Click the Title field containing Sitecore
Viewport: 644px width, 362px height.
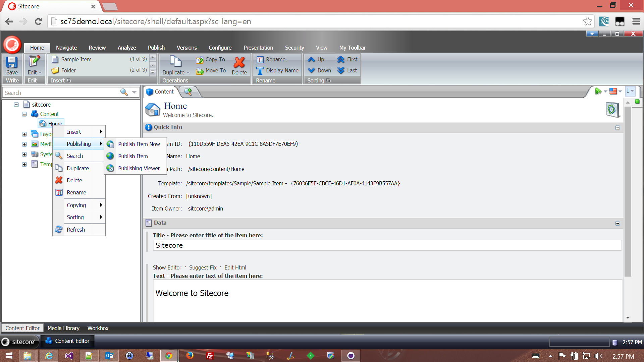387,245
